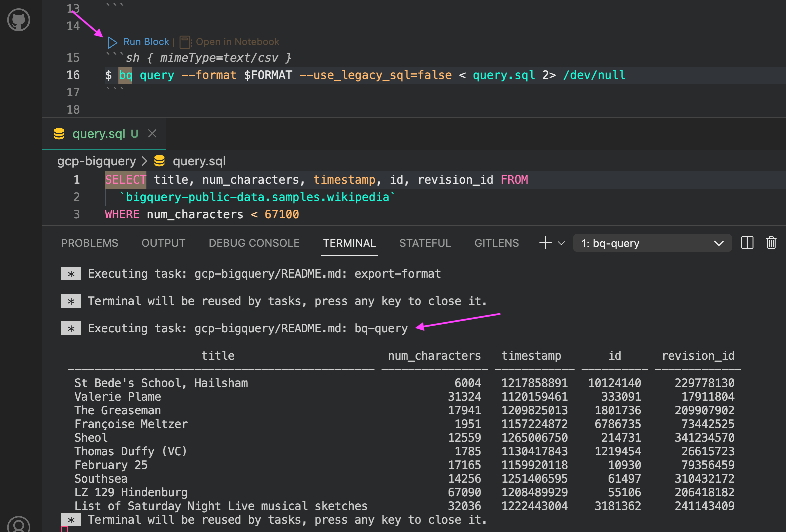Click the WHERE keyword on line 3

(x=122, y=215)
